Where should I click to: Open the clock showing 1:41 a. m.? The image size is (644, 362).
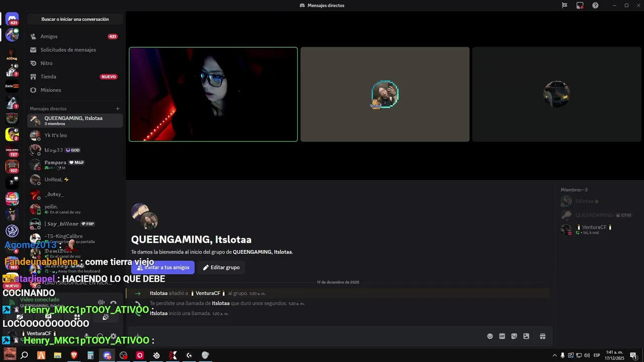pos(615,355)
